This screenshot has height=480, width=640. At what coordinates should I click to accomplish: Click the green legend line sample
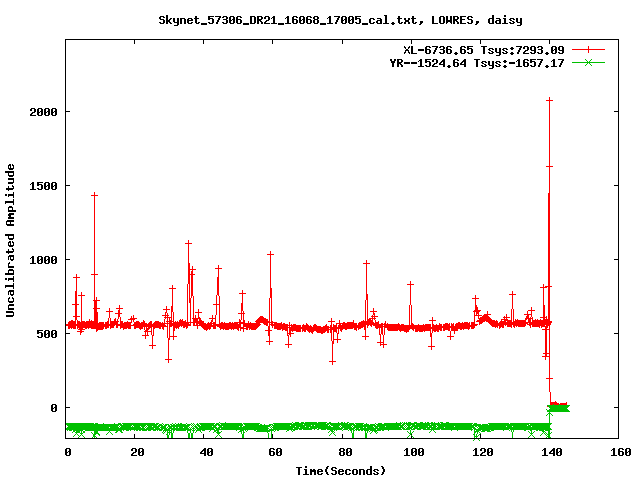(588, 63)
